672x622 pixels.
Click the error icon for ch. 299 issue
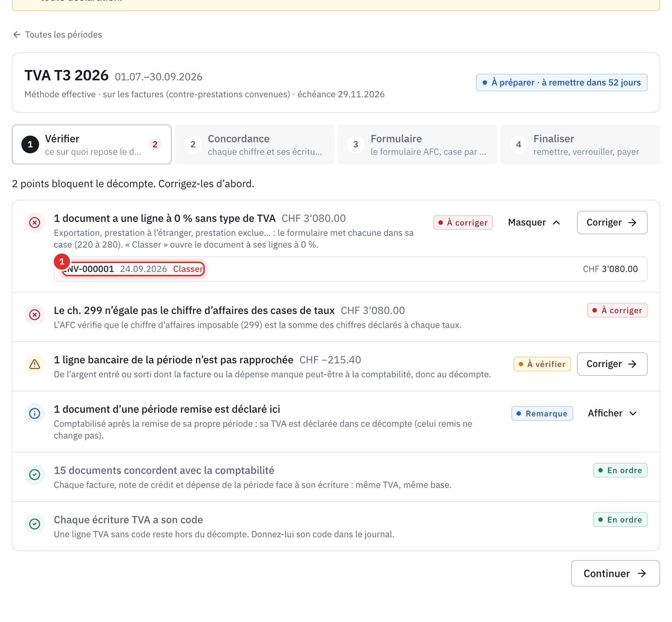tap(35, 315)
